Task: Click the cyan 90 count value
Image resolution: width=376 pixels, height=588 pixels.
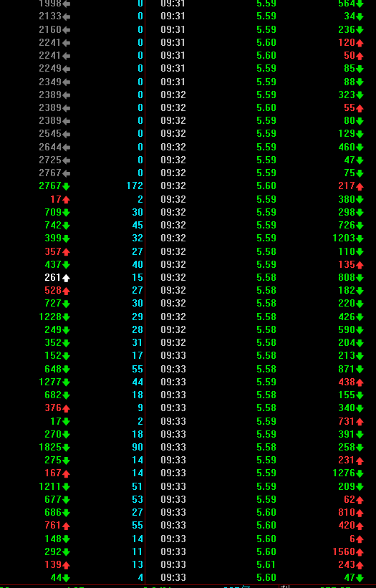Action: pyautogui.click(x=138, y=447)
